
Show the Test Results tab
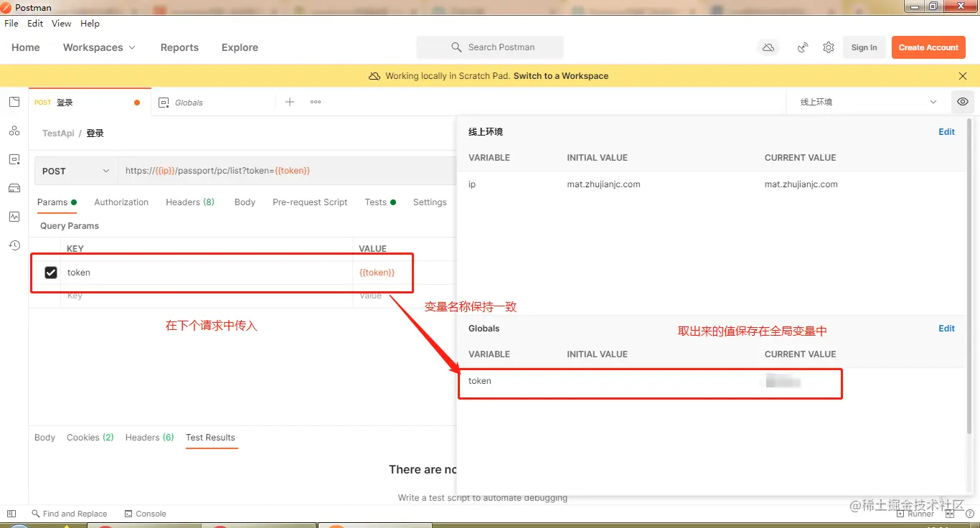click(210, 438)
